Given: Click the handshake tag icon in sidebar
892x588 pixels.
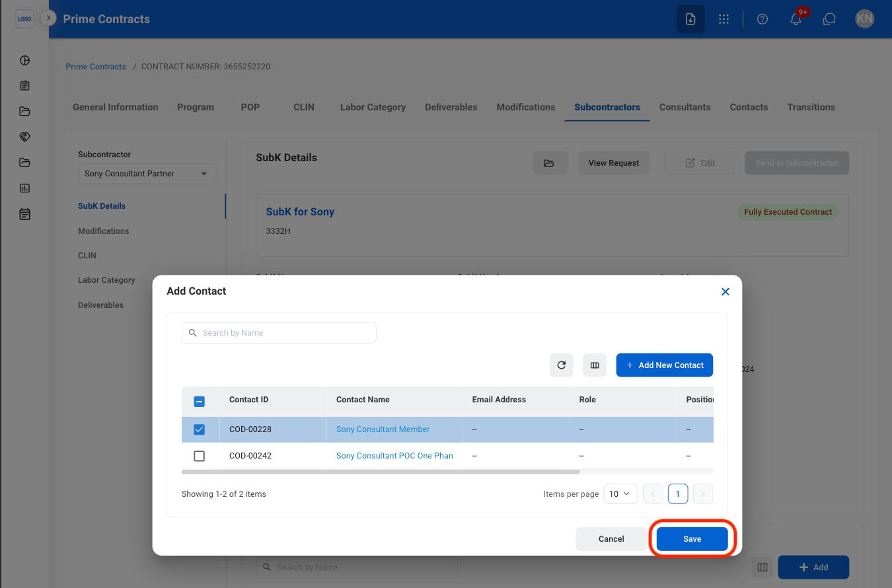Looking at the screenshot, I should 25,137.
